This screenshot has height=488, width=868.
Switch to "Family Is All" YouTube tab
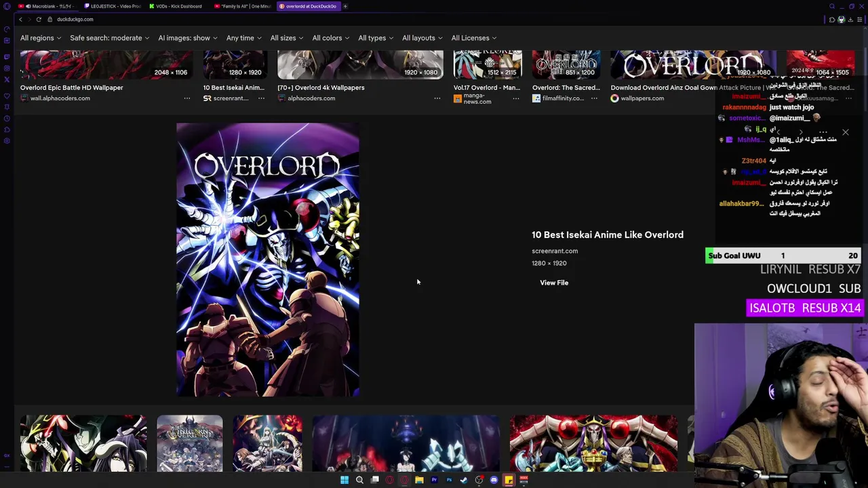pyautogui.click(x=242, y=6)
